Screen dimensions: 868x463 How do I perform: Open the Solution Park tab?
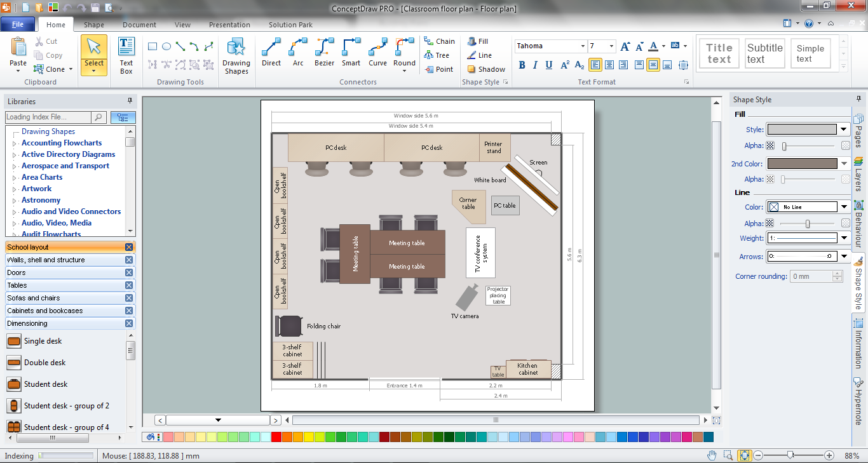(x=290, y=25)
